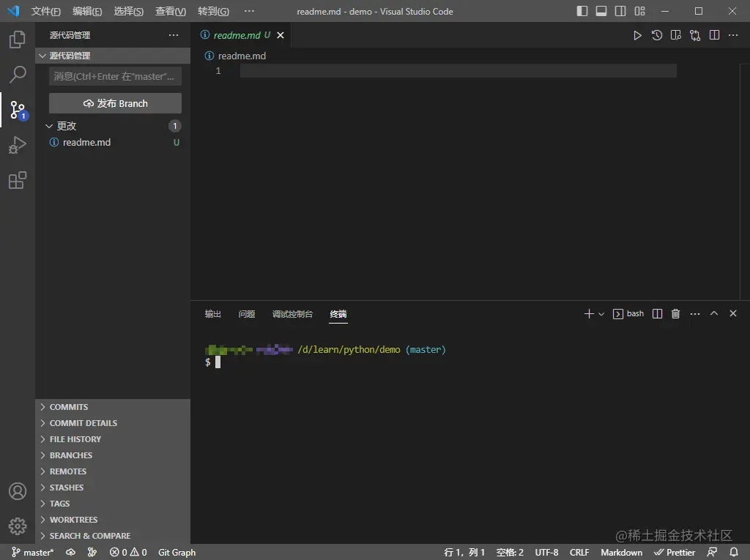750x560 pixels.
Task: Select the 终端 panel tab
Action: 338,314
